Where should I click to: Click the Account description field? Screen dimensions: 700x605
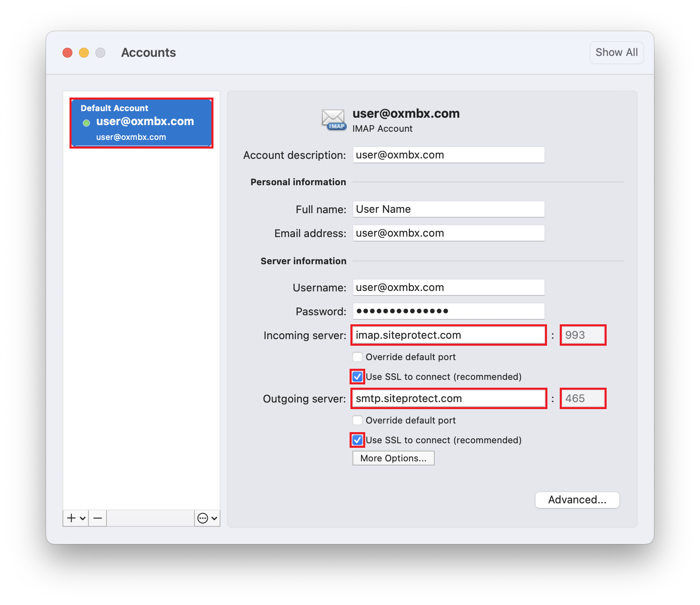[448, 155]
